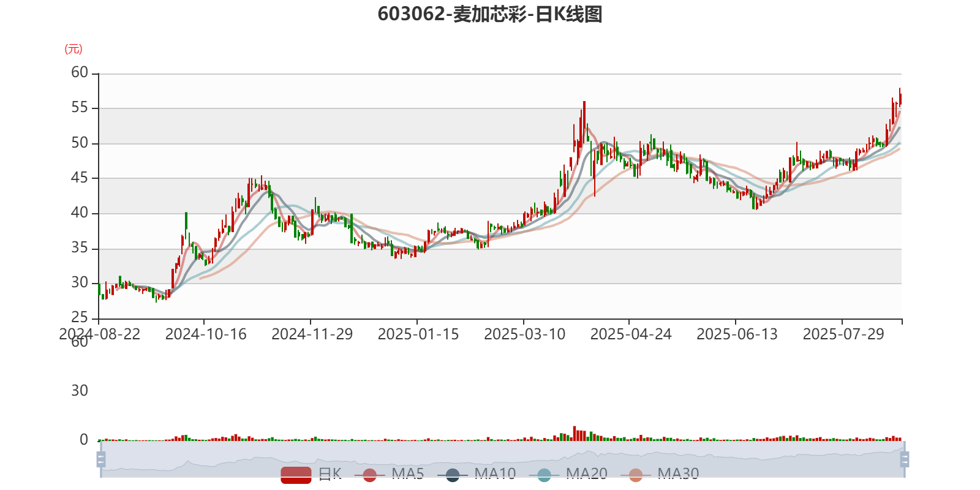This screenshot has width=980, height=490.
Task: Click the latest candlestick at the chart's right edge
Action: [900, 98]
